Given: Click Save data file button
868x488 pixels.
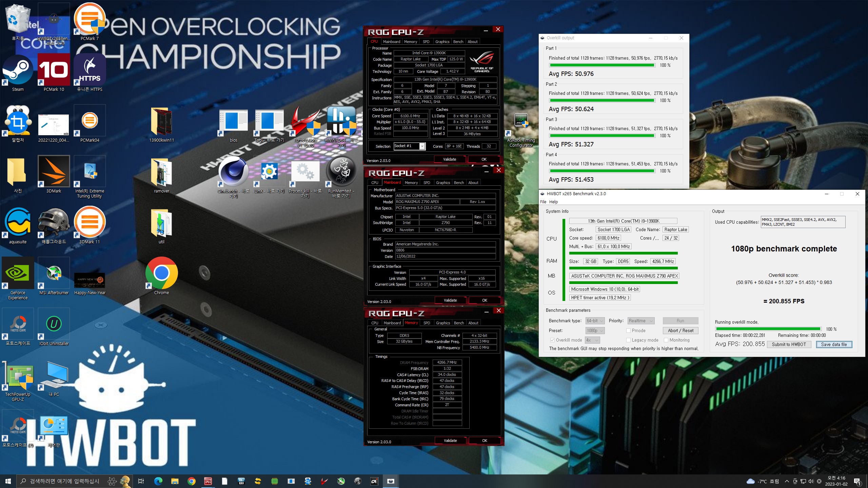Looking at the screenshot, I should tap(834, 344).
